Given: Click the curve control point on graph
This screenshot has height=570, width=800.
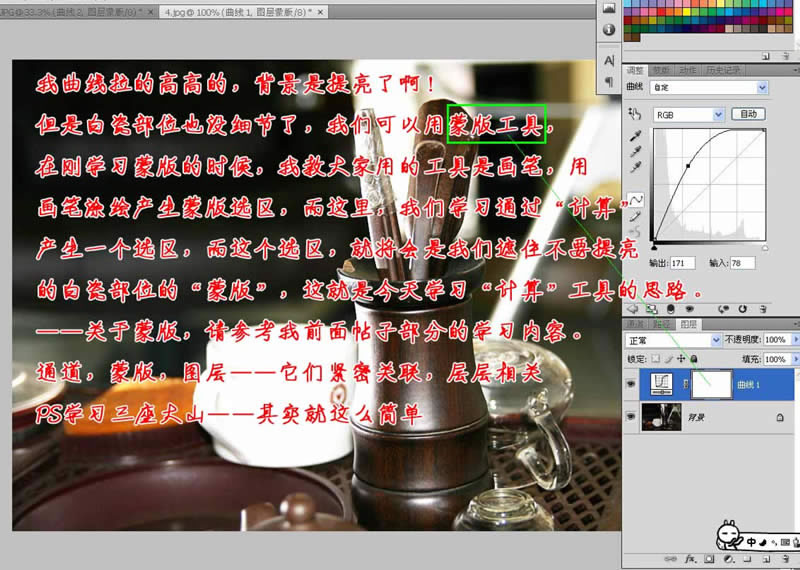Looking at the screenshot, I should tap(688, 166).
